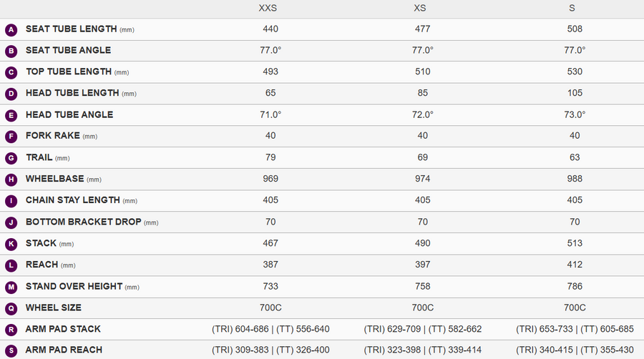This screenshot has height=359, width=644.
Task: Select the XS size column header
Action: pyautogui.click(x=420, y=8)
